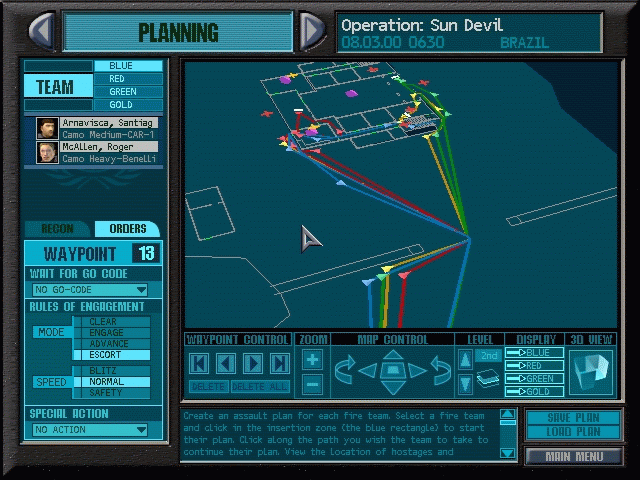Viewport: 640px width, 480px height.
Task: Step to previous waypoint button
Action: click(226, 363)
